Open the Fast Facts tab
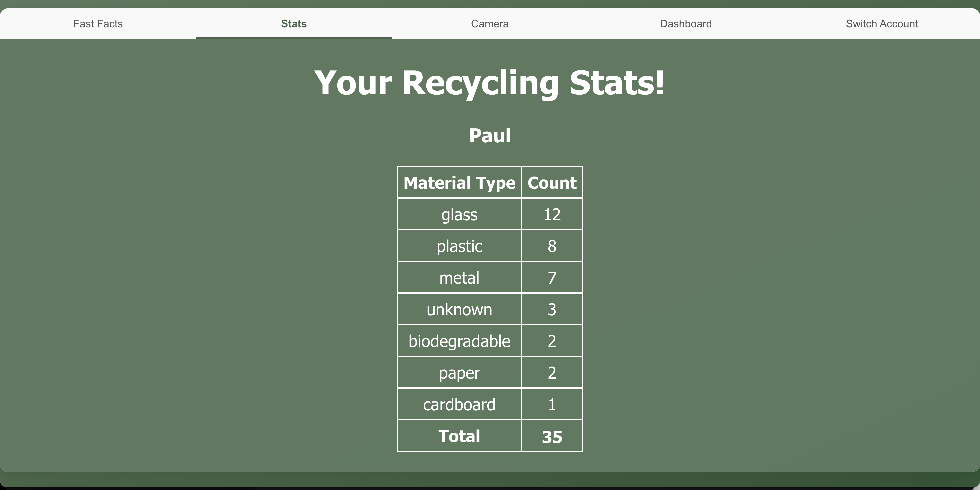This screenshot has height=490, width=980. (x=98, y=24)
